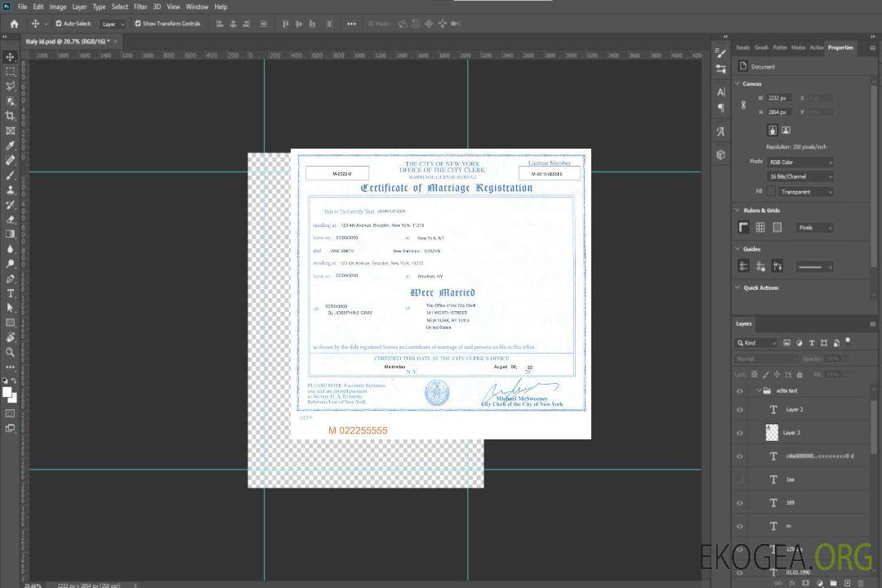Open the ruler units Pixels dropdown
Screen dimensions: 882x588
(x=814, y=228)
